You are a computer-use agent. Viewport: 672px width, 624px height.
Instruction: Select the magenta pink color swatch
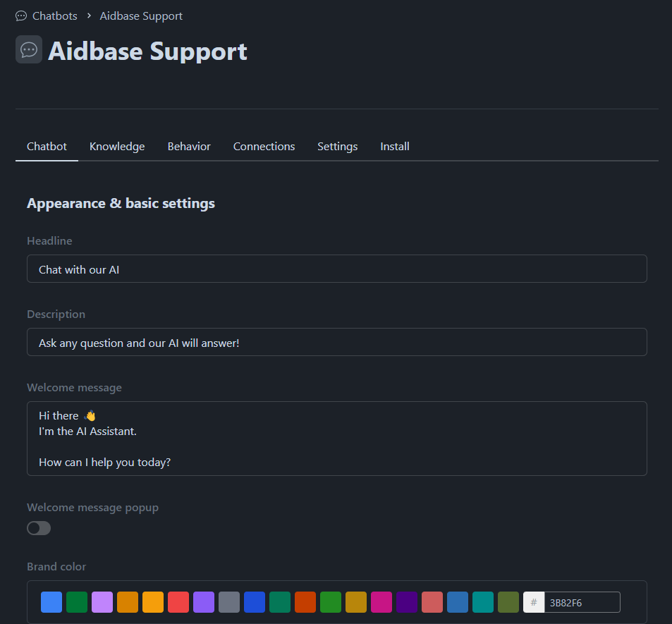point(381,602)
